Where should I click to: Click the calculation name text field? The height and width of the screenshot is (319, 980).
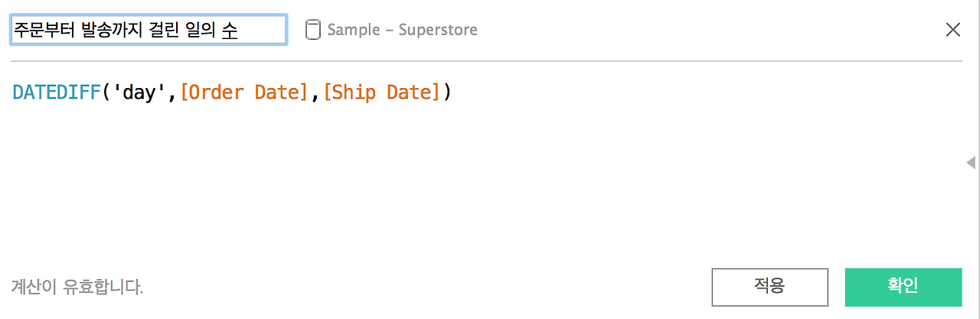tap(149, 30)
